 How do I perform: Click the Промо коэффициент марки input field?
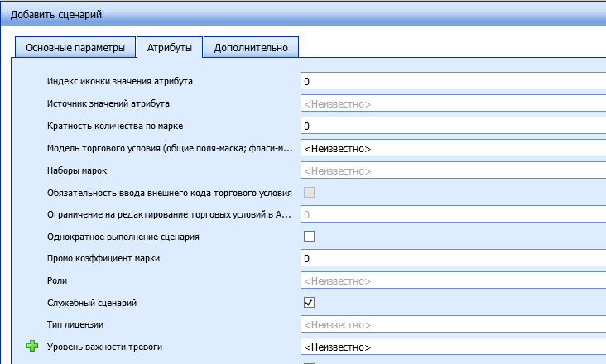click(452, 259)
